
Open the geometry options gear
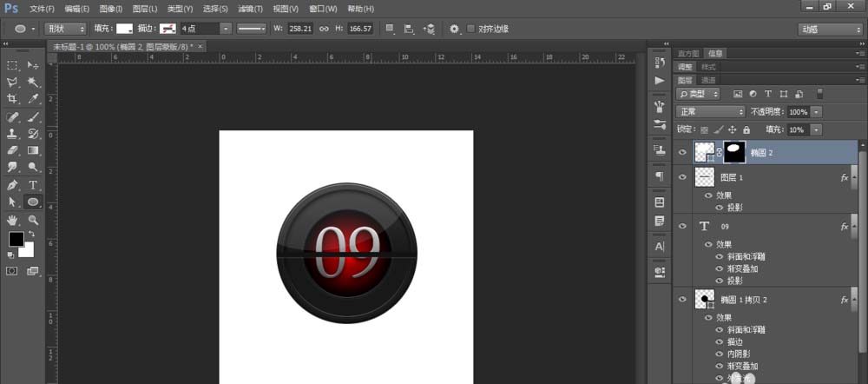point(454,29)
